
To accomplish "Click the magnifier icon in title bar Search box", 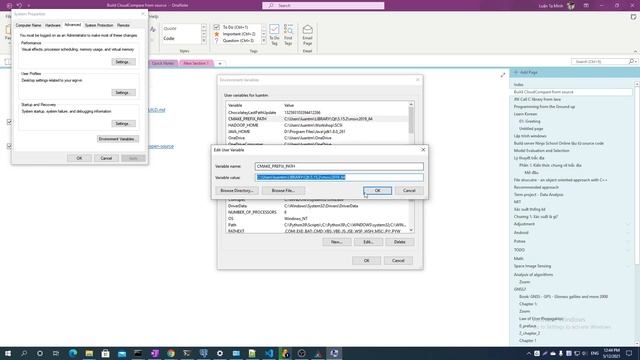I will [x=271, y=5].
